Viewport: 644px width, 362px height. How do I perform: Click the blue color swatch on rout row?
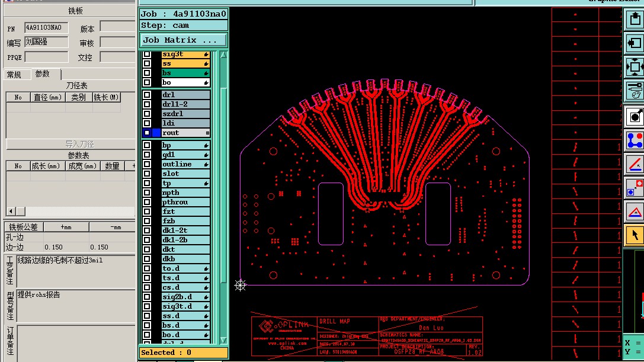[x=156, y=133]
